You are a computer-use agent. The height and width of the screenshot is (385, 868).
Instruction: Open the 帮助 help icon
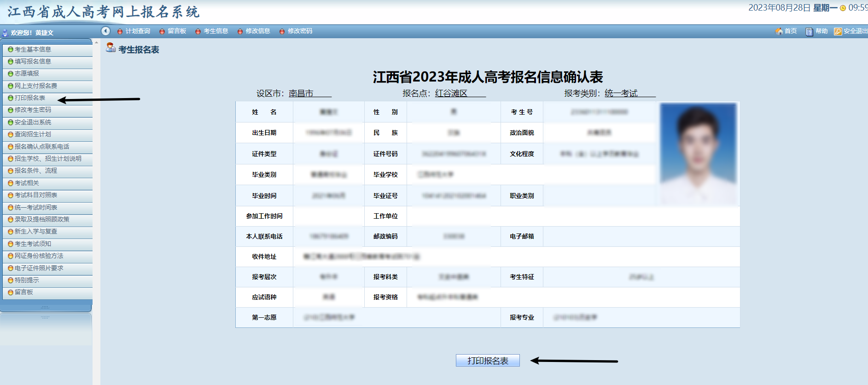[x=809, y=31]
